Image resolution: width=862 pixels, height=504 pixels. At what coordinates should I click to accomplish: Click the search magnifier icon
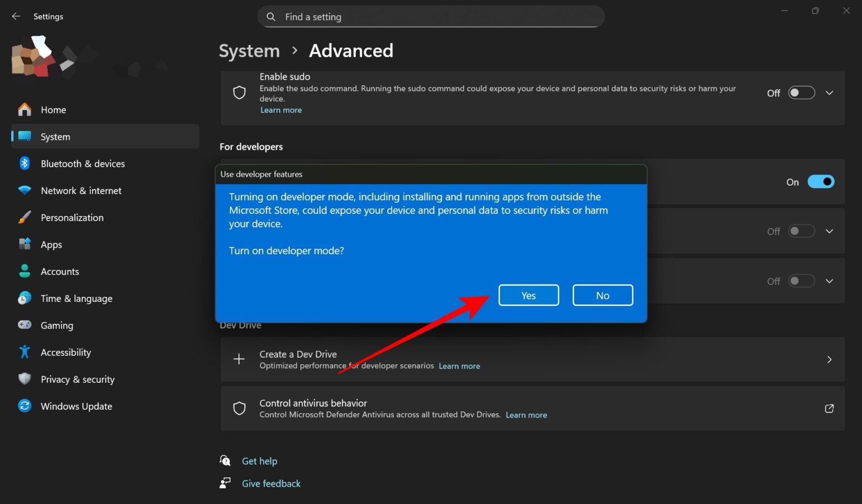click(x=271, y=17)
